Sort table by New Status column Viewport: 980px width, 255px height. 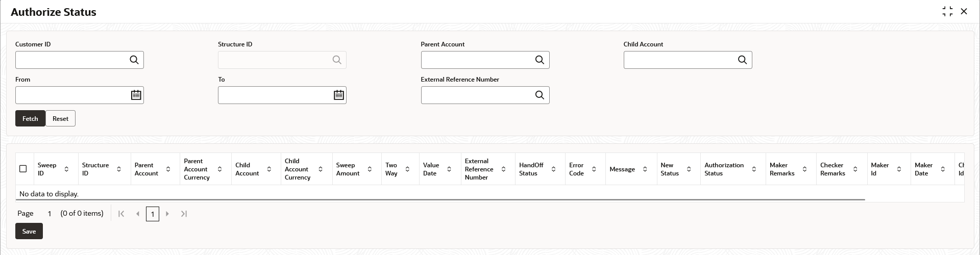click(689, 169)
